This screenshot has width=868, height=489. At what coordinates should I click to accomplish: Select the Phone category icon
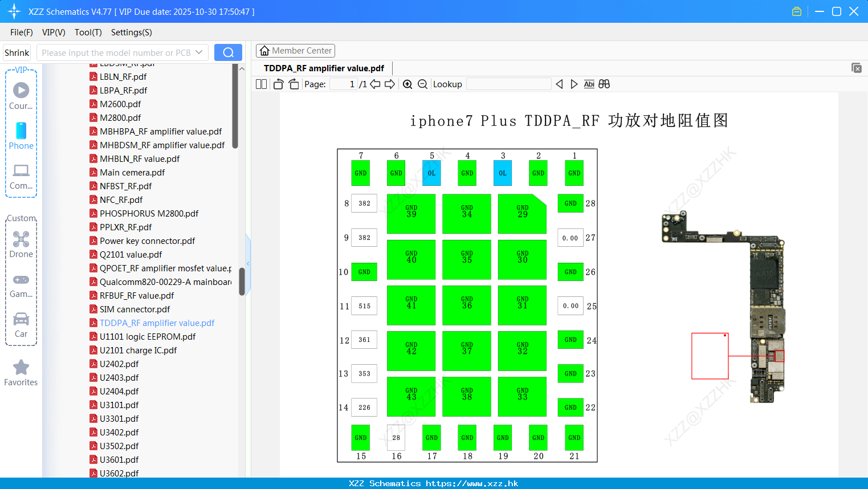[21, 136]
